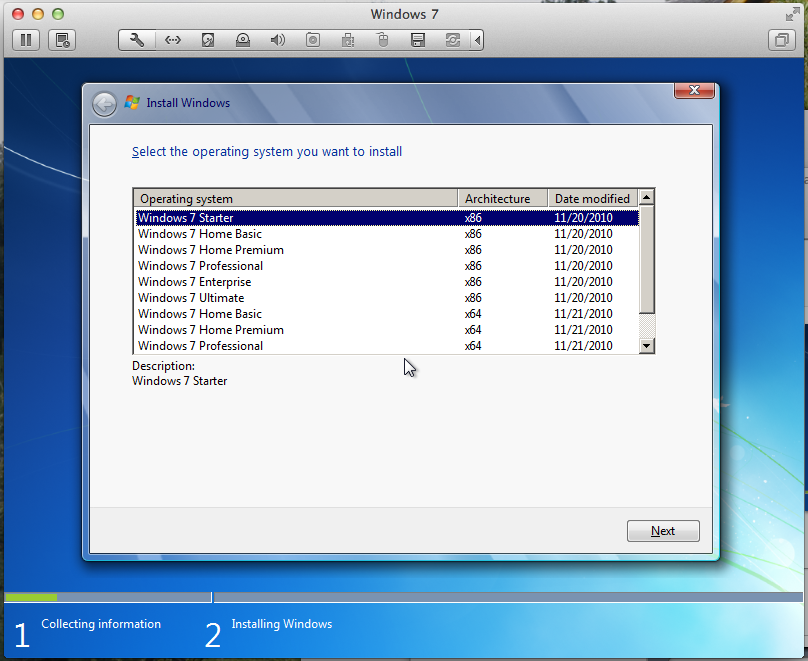Select Windows 7 Professional x64
This screenshot has width=808, height=661.
click(x=387, y=346)
